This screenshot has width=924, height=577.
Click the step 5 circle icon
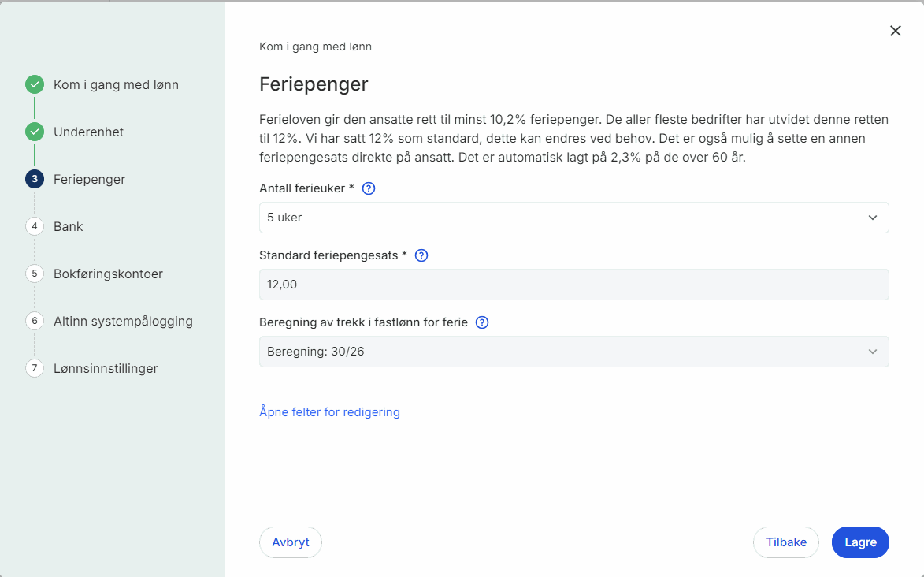point(35,274)
